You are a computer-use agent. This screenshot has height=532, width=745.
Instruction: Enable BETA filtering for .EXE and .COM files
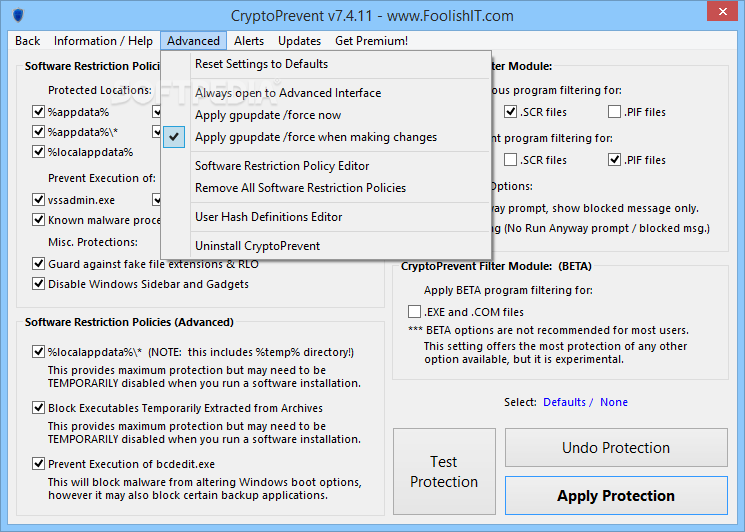[x=414, y=312]
